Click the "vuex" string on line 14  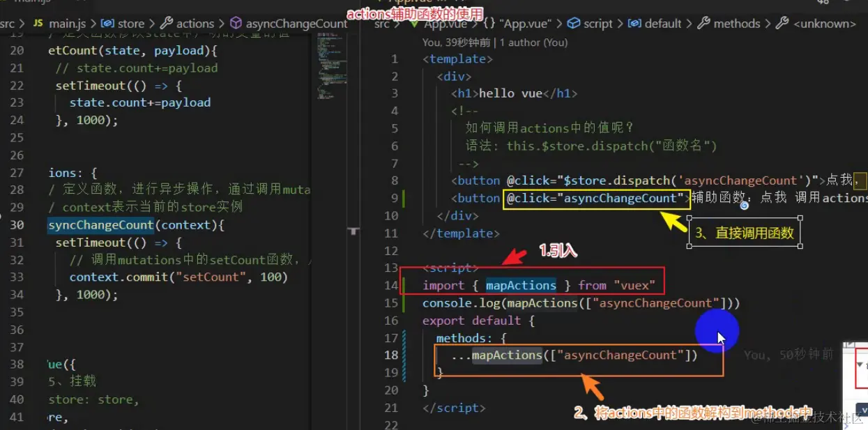[x=634, y=285]
